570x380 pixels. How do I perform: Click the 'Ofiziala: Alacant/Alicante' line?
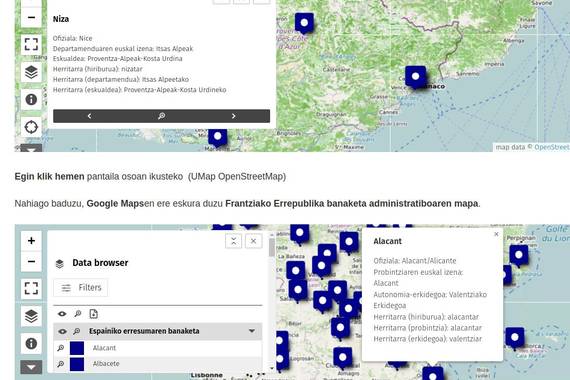[415, 261]
